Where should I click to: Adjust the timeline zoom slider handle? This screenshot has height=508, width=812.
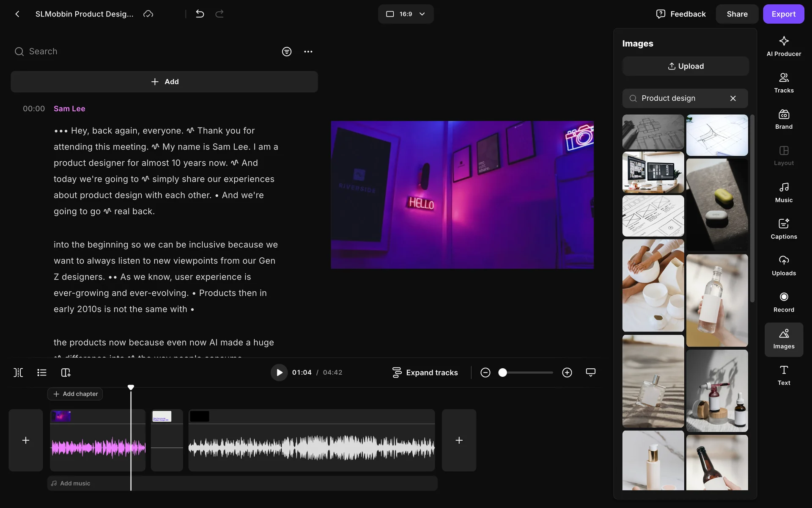(502, 373)
